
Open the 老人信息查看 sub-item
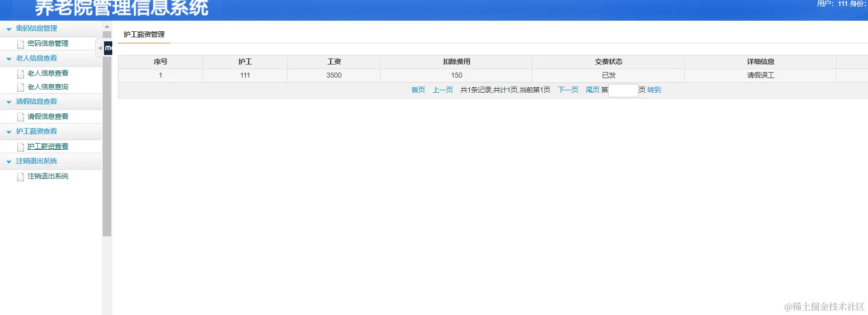48,73
